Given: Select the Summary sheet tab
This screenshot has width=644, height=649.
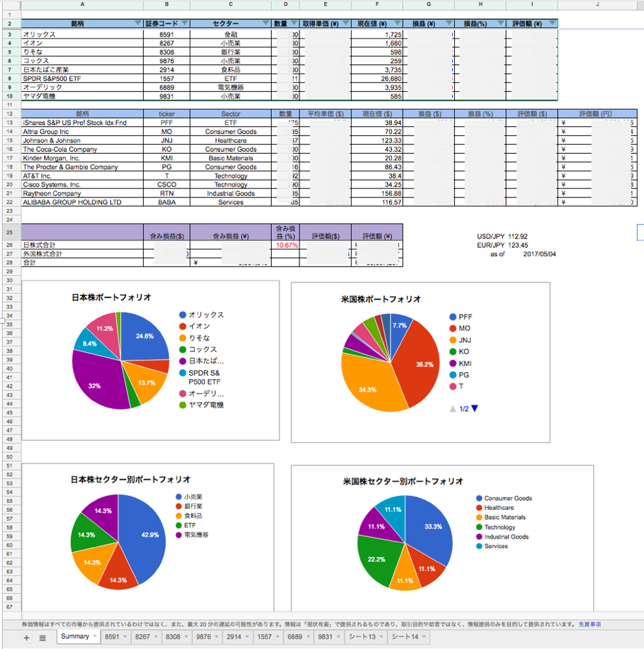Looking at the screenshot, I should coord(79,636).
